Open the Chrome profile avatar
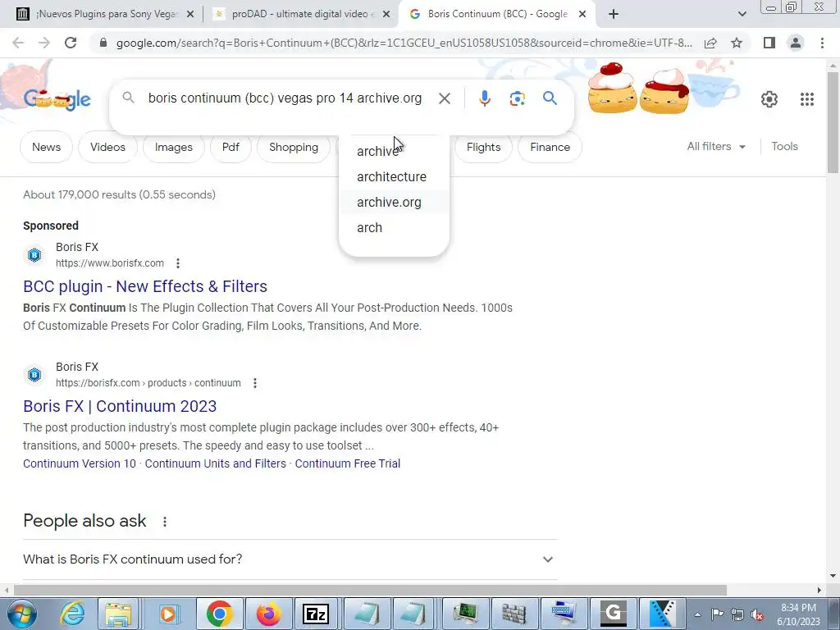 click(x=796, y=43)
